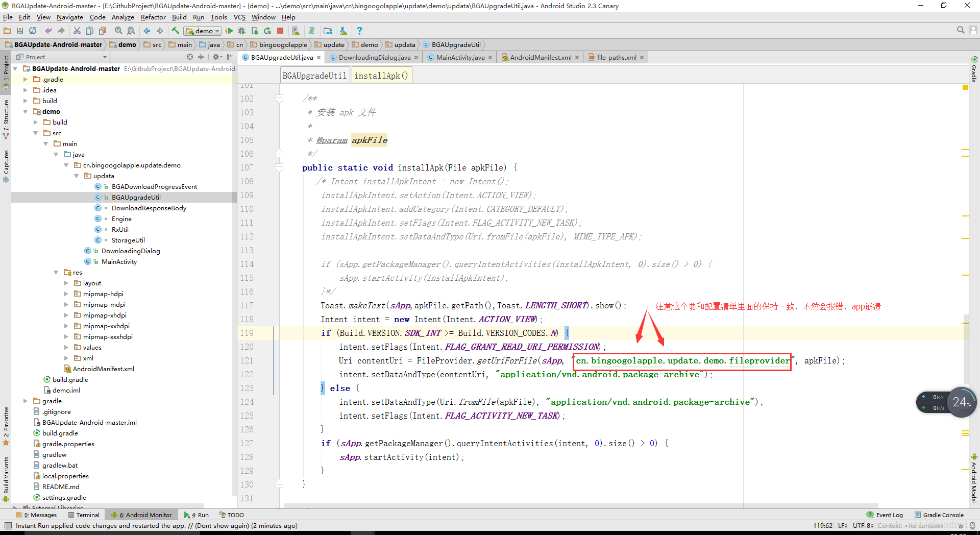Expand the layout folder
The image size is (980, 535).
click(66, 283)
